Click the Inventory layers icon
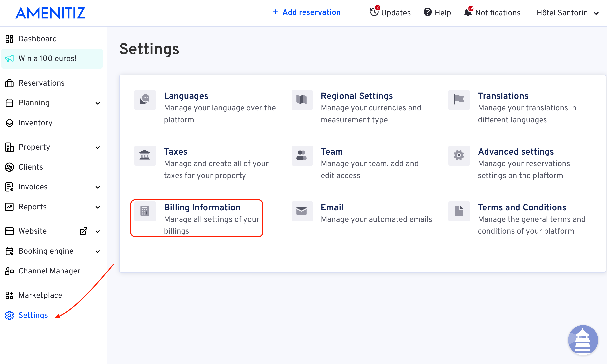607x364 pixels. coord(9,123)
